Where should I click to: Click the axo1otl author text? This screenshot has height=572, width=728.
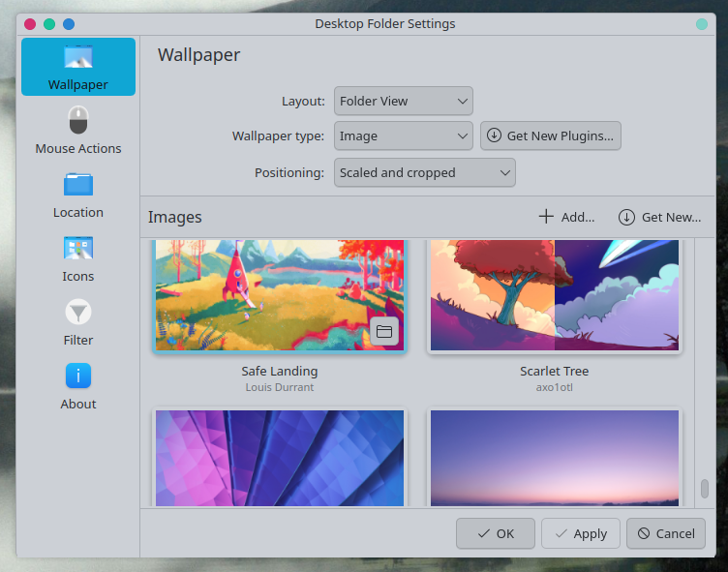point(555,387)
